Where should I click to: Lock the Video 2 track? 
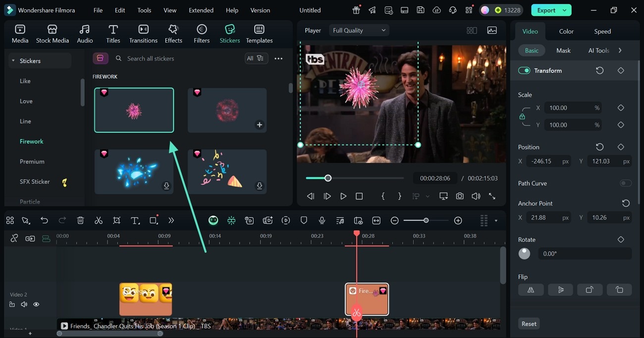coord(12,305)
